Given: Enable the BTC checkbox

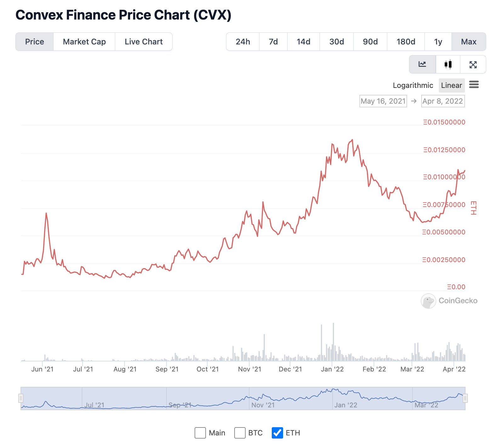Looking at the screenshot, I should click(x=240, y=433).
